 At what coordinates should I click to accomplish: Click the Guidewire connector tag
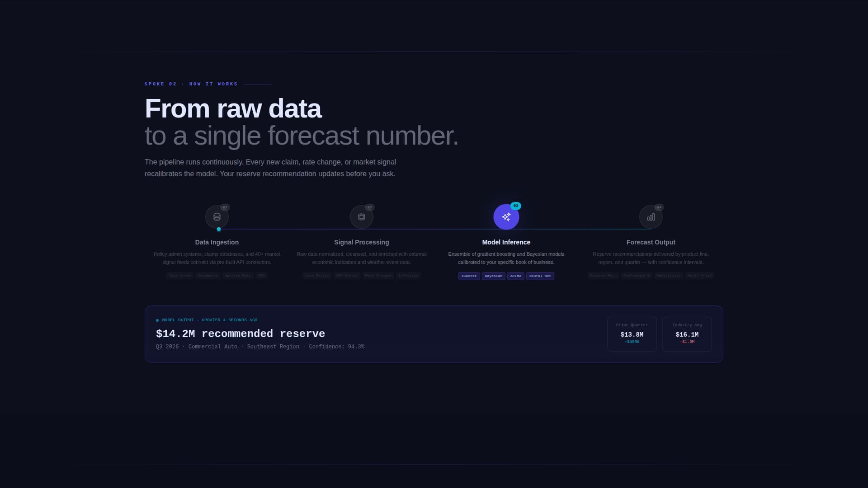tap(208, 276)
